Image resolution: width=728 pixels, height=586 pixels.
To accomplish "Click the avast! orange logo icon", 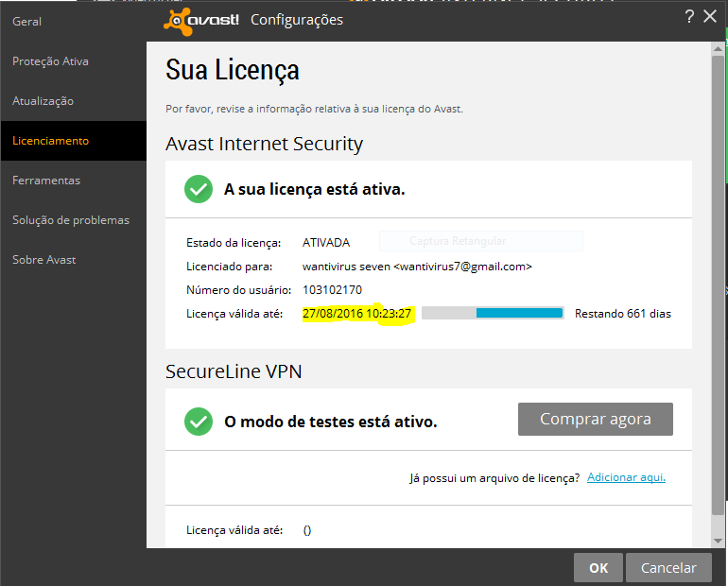I will tap(177, 22).
